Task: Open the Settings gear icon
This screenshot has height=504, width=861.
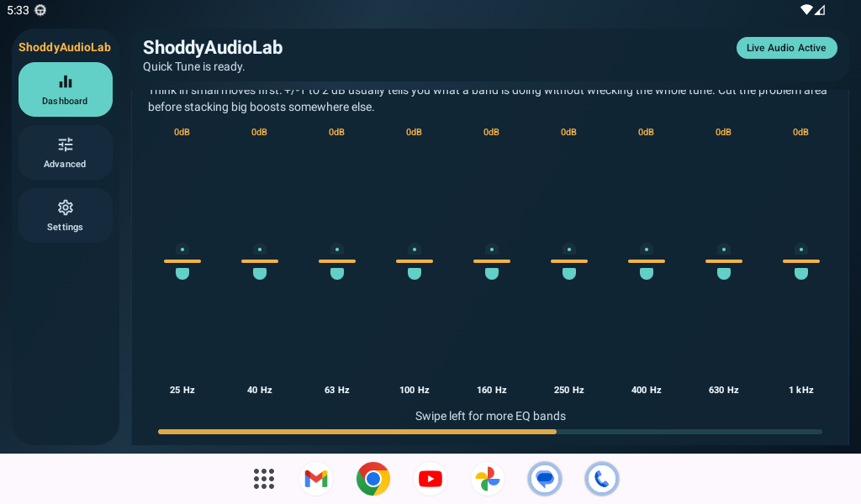Action: click(66, 207)
